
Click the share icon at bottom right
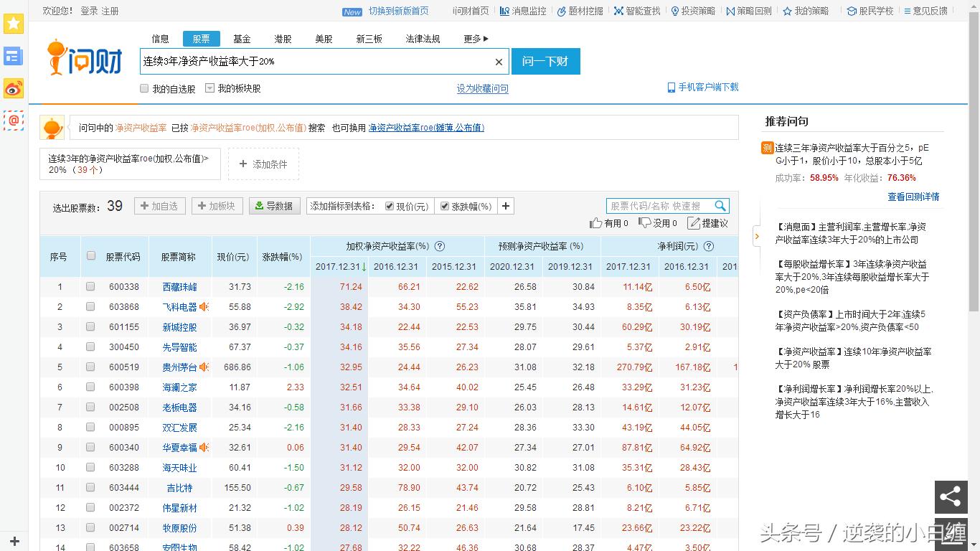pos(951,496)
